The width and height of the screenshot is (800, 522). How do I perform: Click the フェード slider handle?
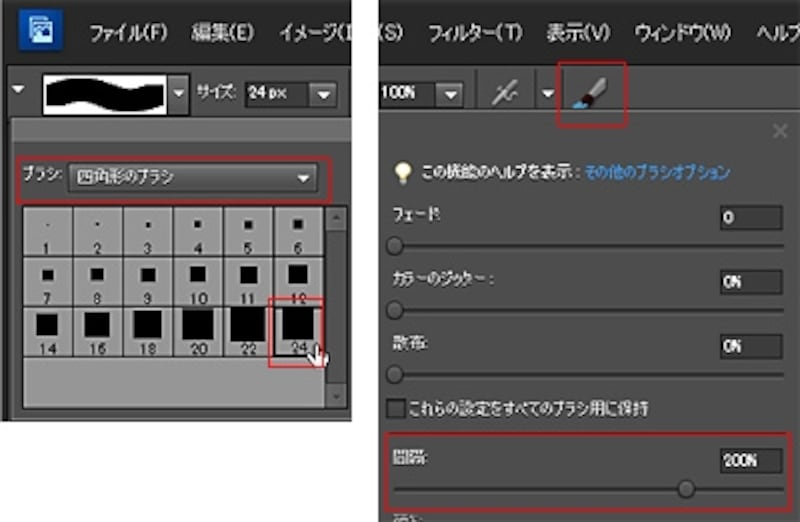394,246
